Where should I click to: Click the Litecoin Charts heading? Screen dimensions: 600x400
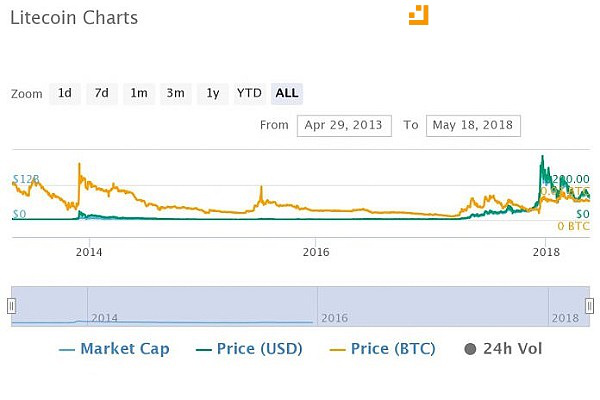click(x=74, y=18)
